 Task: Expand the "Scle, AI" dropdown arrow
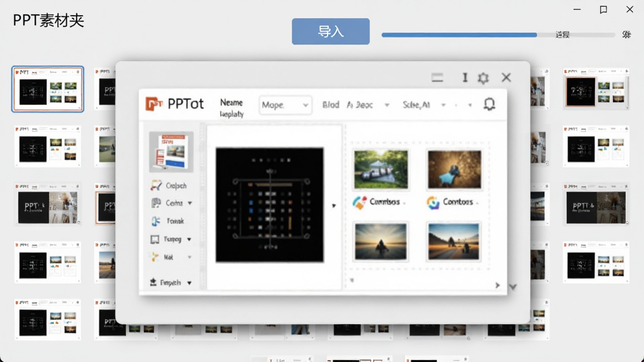[443, 105]
